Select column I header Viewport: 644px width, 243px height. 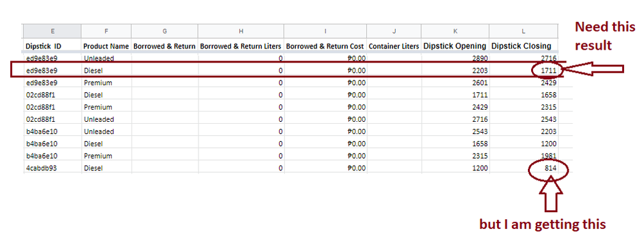coord(326,31)
